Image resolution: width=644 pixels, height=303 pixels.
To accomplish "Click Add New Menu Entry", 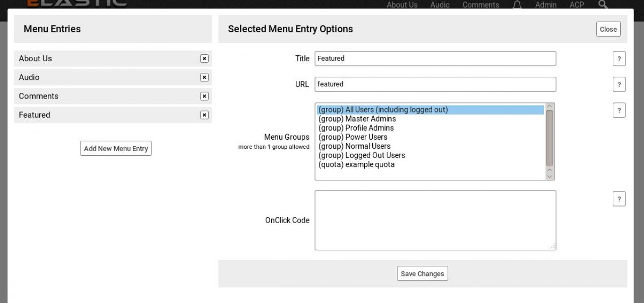I will click(x=116, y=149).
